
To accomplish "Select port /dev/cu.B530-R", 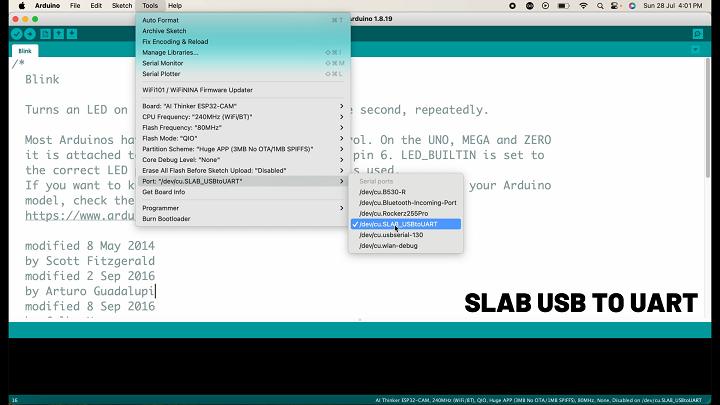I will pyautogui.click(x=406, y=192).
